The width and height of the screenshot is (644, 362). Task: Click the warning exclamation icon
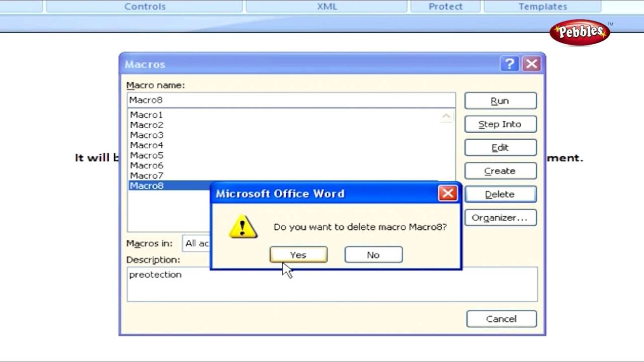(x=243, y=227)
